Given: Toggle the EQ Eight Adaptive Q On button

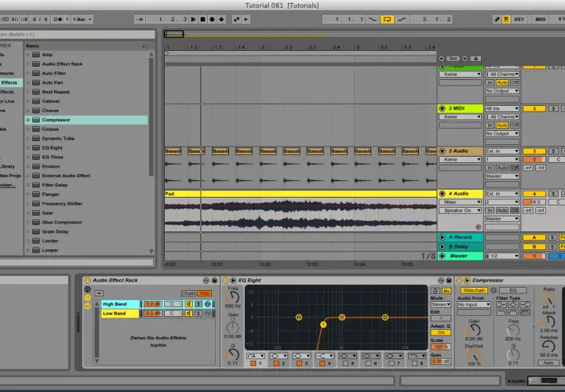Looking at the screenshot, I should (441, 332).
